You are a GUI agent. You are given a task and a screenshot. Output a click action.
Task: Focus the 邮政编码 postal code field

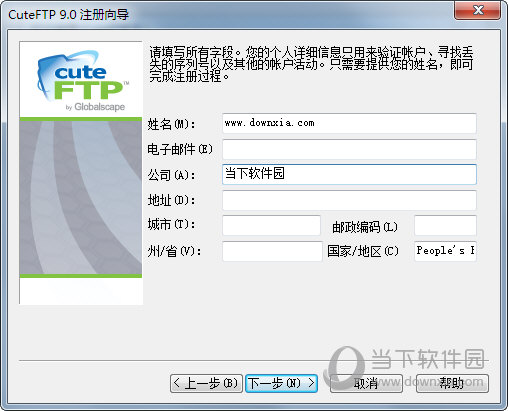point(445,225)
